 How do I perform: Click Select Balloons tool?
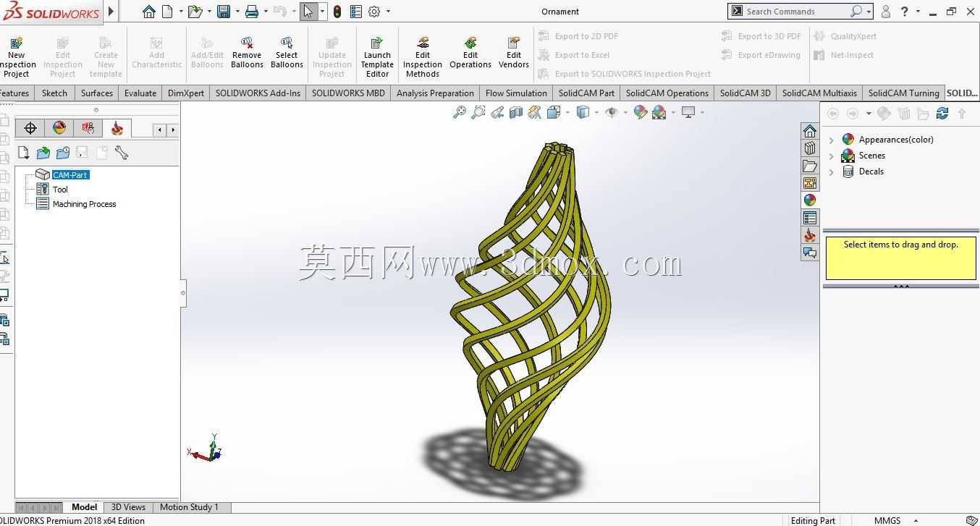287,53
